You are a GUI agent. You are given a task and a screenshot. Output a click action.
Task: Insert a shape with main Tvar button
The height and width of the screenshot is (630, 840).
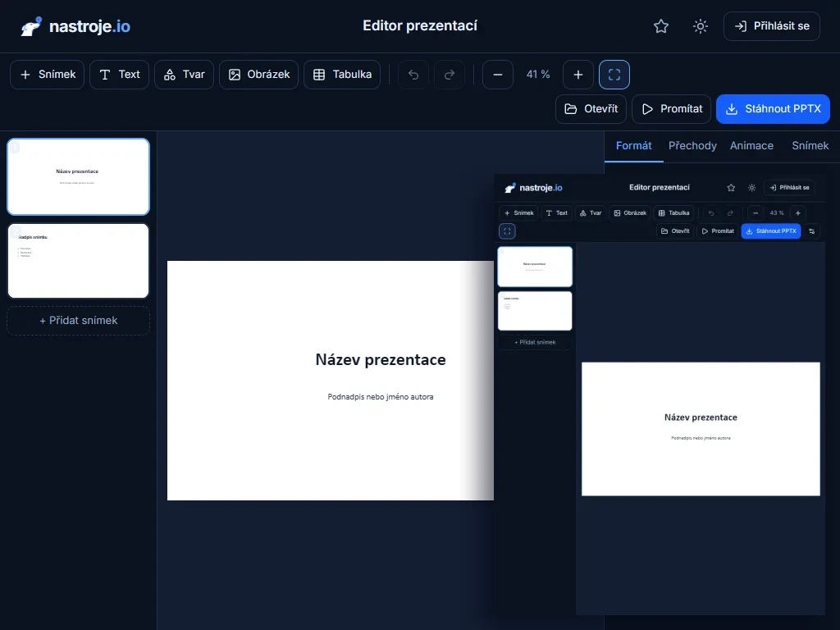185,75
